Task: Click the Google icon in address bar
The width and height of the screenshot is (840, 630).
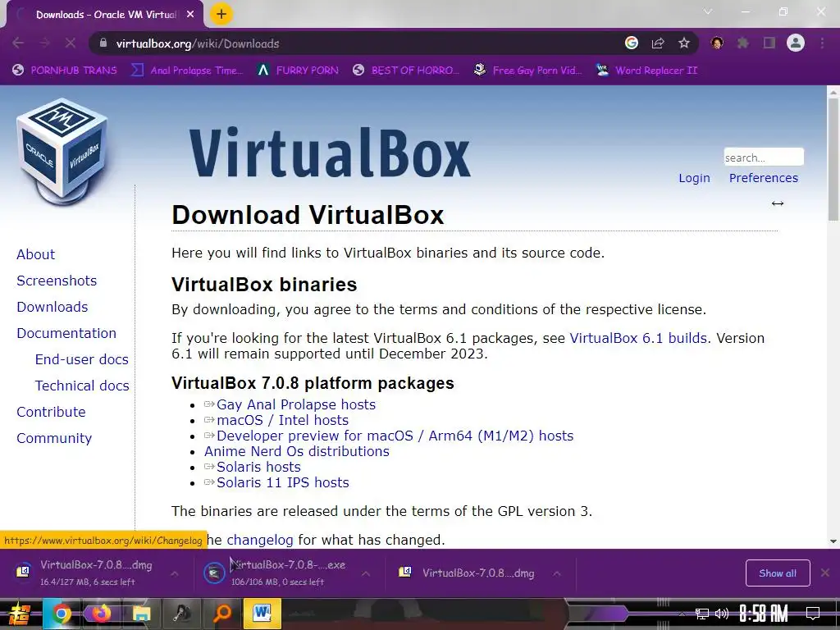Action: 632,43
